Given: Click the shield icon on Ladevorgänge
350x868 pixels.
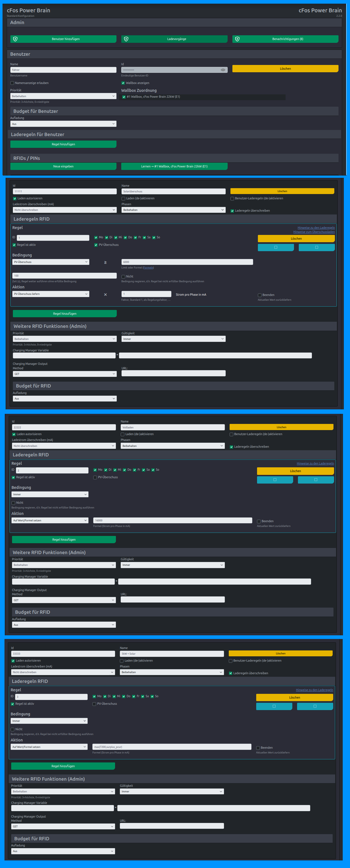Looking at the screenshot, I should pyautogui.click(x=126, y=39).
